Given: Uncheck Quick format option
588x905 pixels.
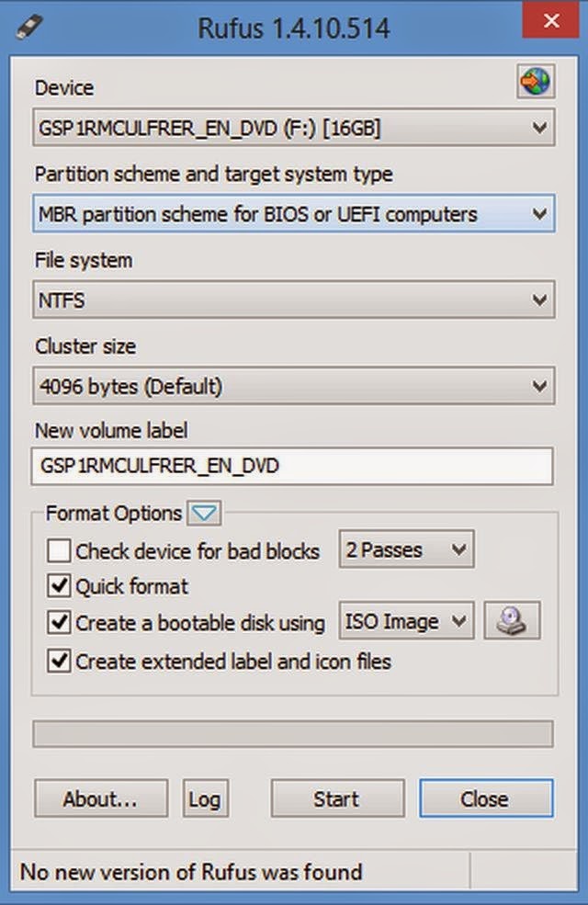Looking at the screenshot, I should point(60,586).
